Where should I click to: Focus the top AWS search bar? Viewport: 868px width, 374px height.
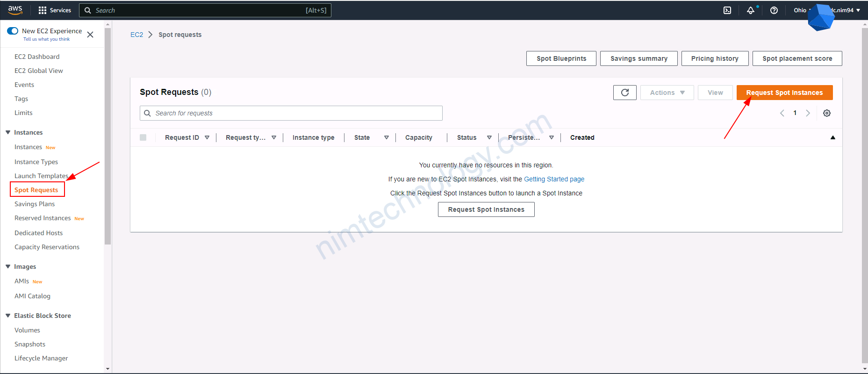pos(205,10)
